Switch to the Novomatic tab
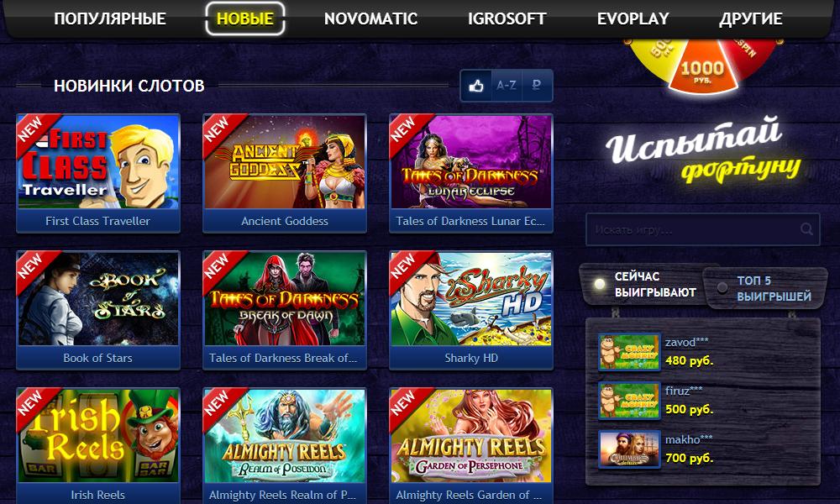 pyautogui.click(x=370, y=18)
